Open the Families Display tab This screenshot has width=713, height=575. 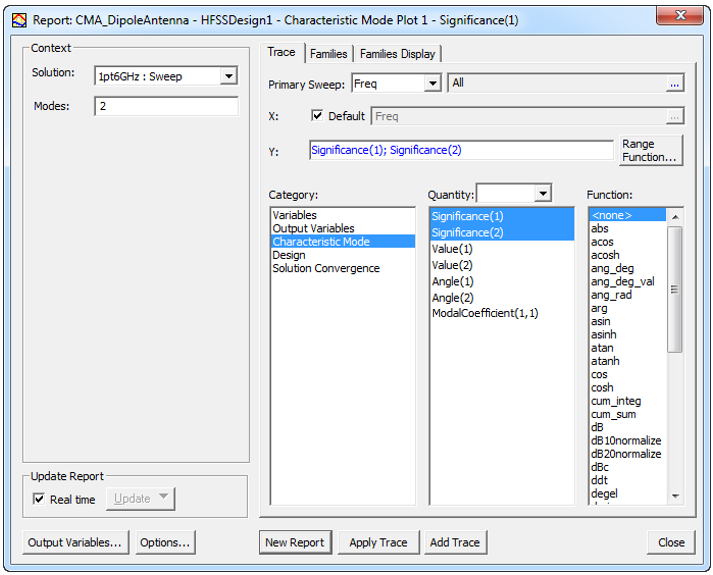tap(397, 54)
